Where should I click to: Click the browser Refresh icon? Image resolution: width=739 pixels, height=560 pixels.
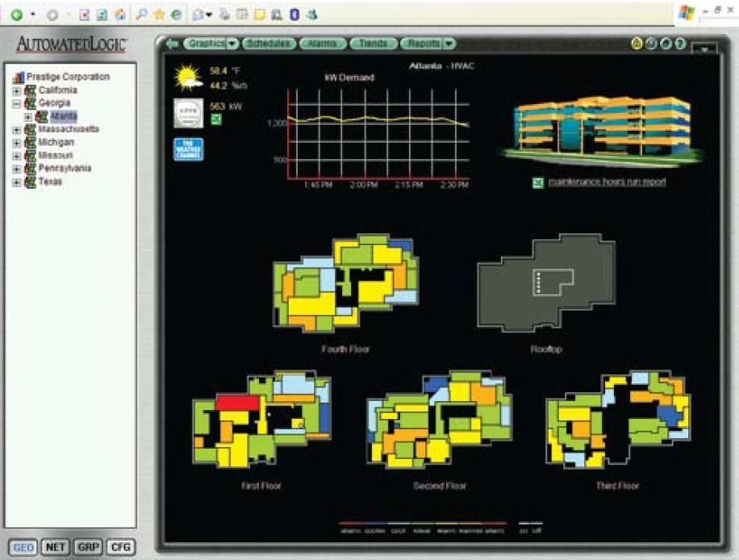[102, 15]
